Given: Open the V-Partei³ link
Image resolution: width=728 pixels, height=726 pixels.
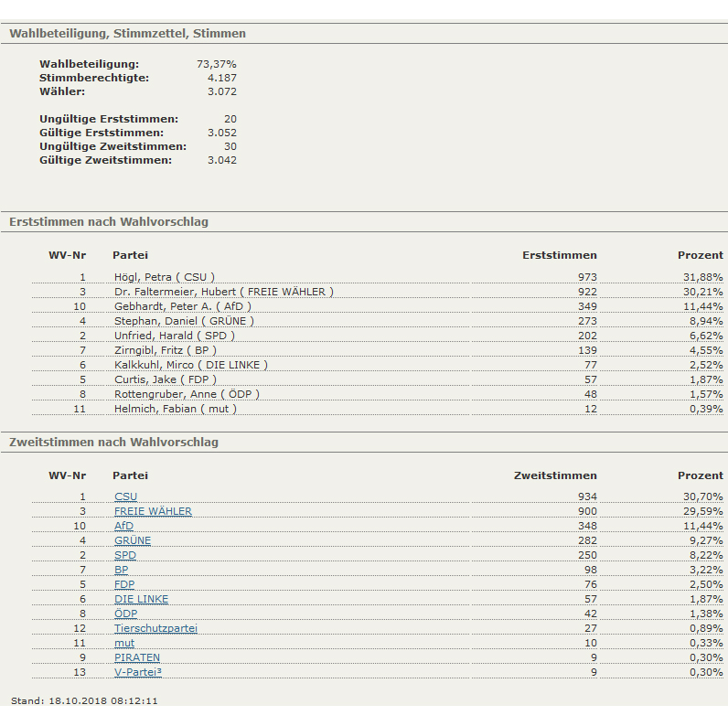Looking at the screenshot, I should click(x=138, y=672).
